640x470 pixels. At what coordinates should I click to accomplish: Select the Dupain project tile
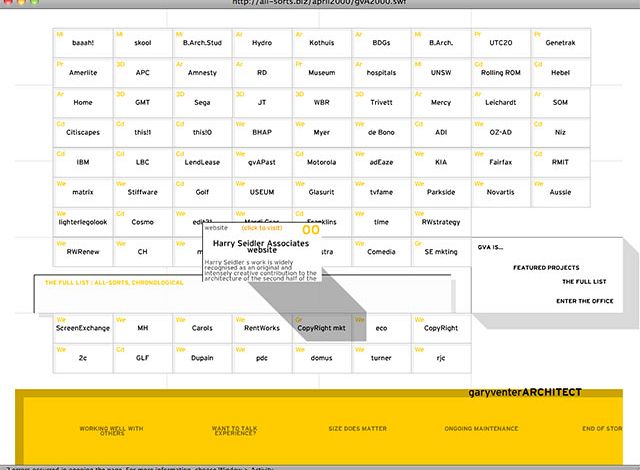click(x=202, y=357)
